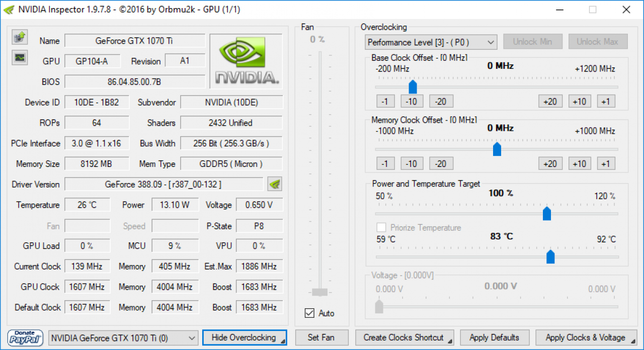The height and width of the screenshot is (350, 644).
Task: Click the Bus Width value 256 Bit
Action: (x=231, y=143)
